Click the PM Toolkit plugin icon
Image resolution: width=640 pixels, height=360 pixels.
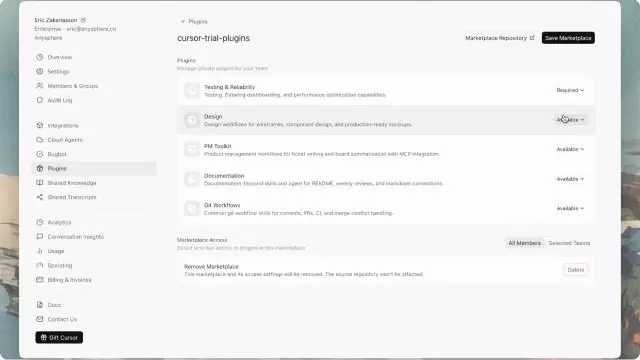click(x=192, y=149)
